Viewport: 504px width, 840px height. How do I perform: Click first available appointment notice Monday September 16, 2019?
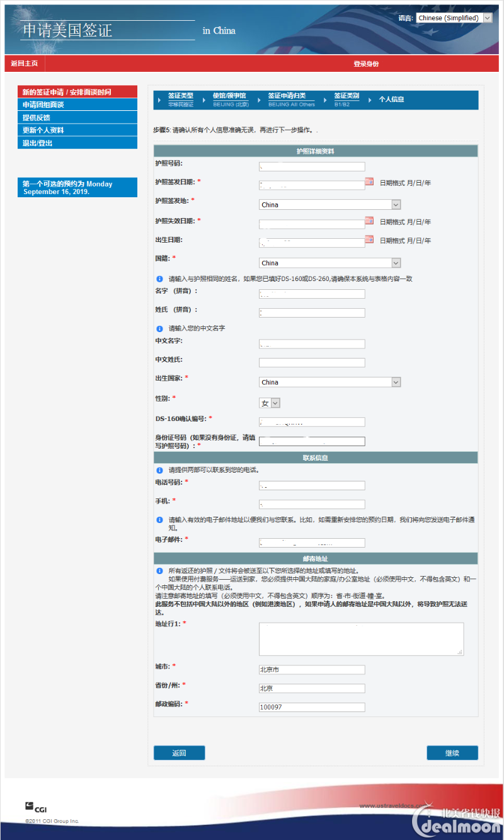[77, 188]
